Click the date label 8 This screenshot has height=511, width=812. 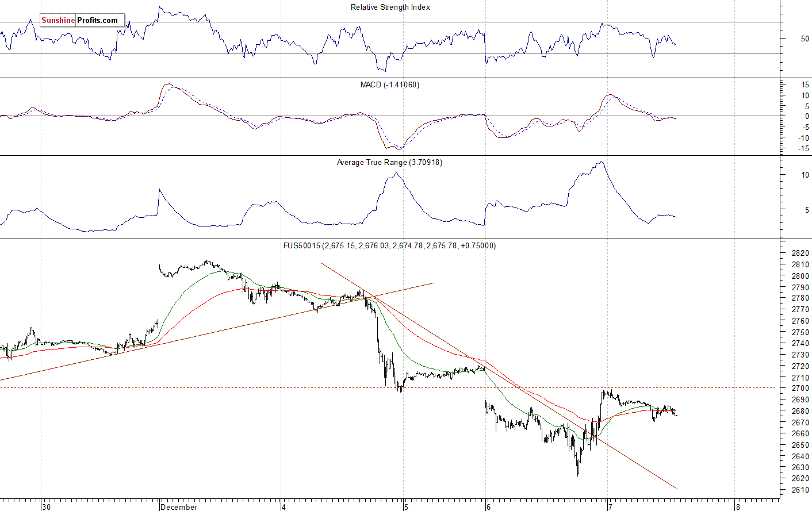coord(738,507)
